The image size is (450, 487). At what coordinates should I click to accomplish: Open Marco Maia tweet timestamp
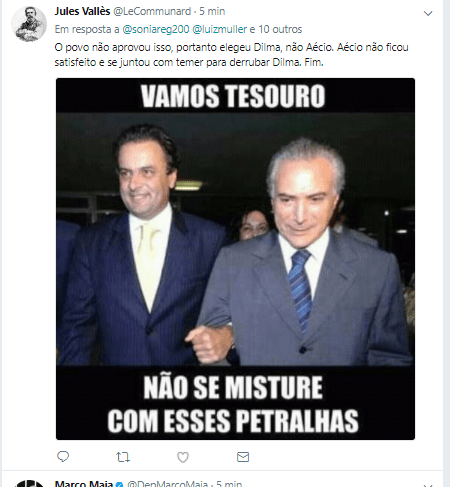[x=229, y=484]
